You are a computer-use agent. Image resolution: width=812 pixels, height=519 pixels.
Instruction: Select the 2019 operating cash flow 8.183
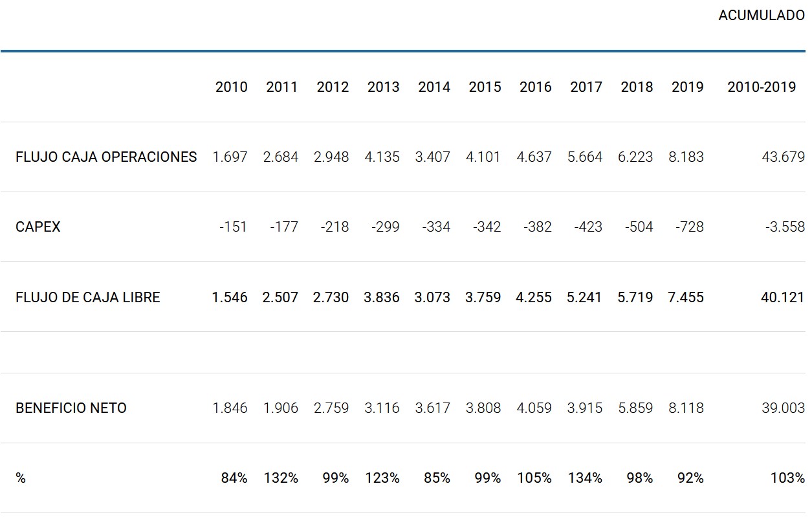pyautogui.click(x=686, y=157)
